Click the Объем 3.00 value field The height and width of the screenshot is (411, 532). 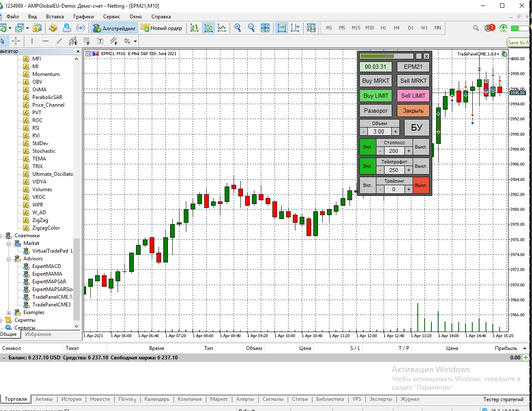tap(379, 131)
